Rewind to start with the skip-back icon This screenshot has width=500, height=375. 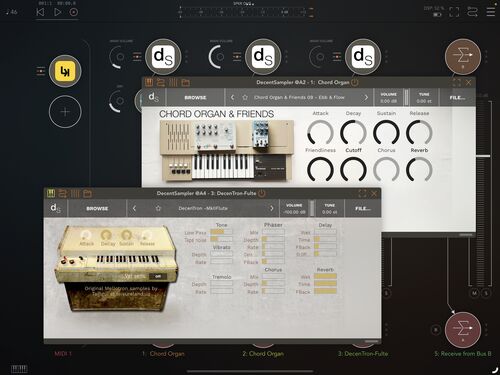(40, 12)
